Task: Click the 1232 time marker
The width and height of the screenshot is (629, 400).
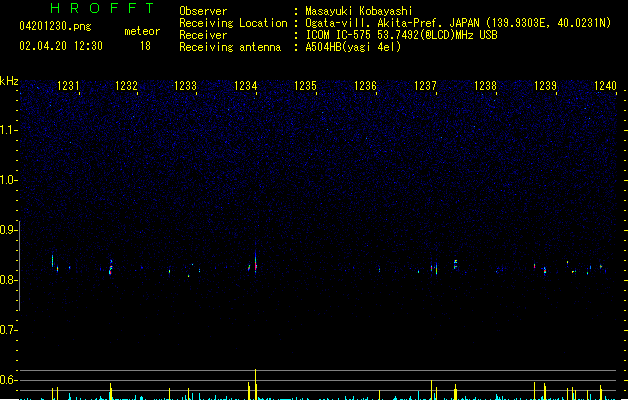Action: point(126,86)
